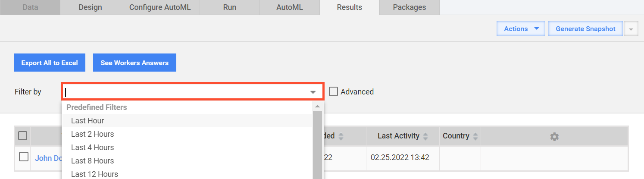Enable the Advanced filter checkbox
This screenshot has width=644, height=179.
(333, 91)
